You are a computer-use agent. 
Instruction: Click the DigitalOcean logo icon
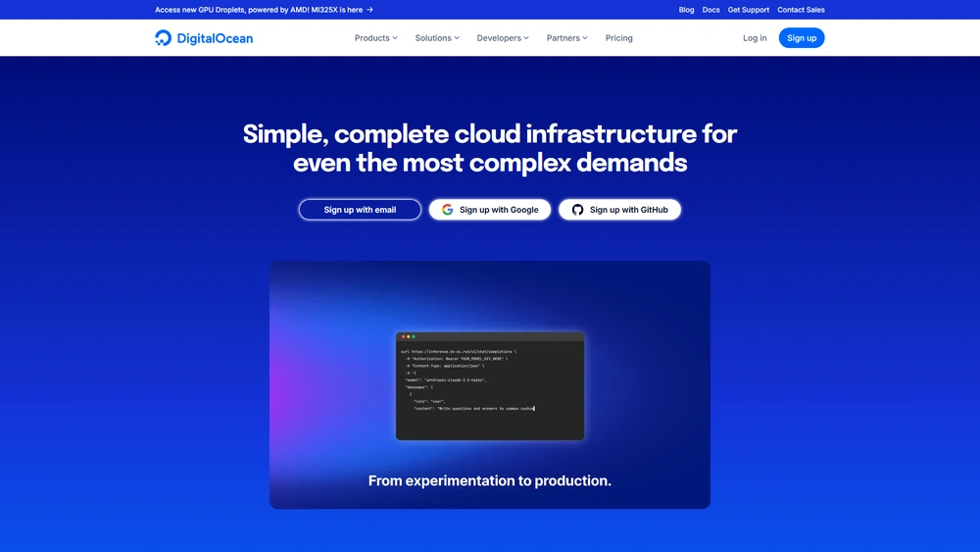163,37
